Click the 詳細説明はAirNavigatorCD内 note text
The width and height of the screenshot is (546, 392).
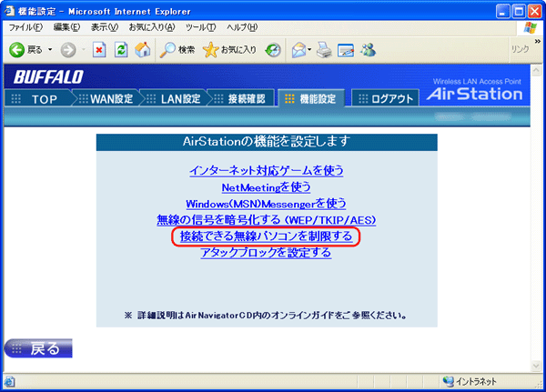[266, 316]
